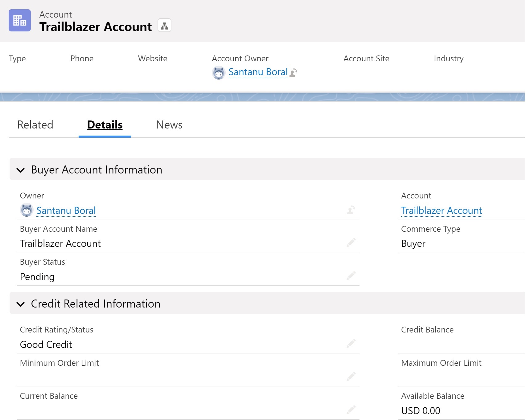Open the News tab

[x=169, y=125]
